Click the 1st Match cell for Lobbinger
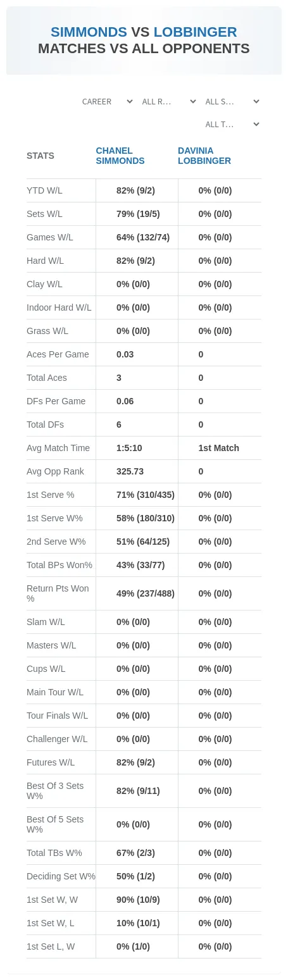Image resolution: width=288 pixels, height=980 pixels. [219, 448]
